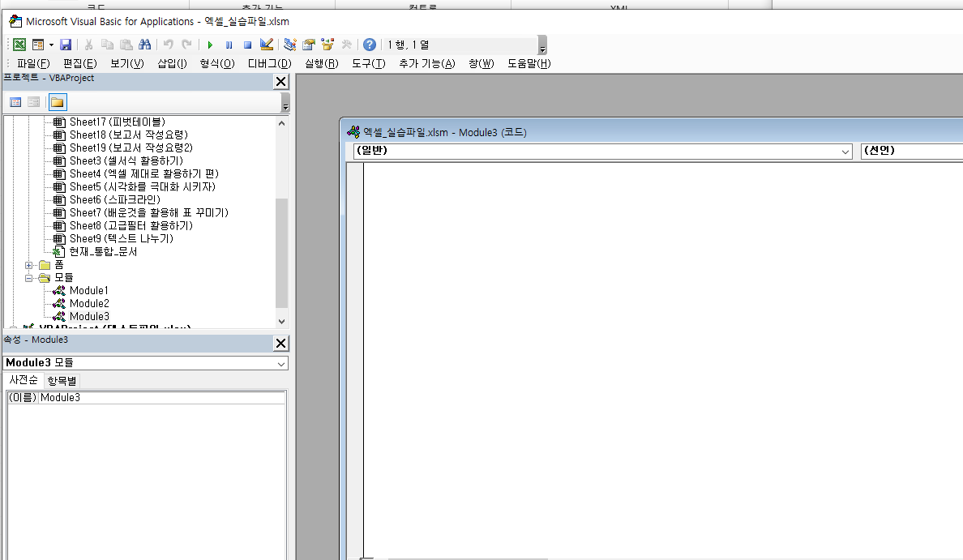Click the Undo arrow icon

(168, 45)
